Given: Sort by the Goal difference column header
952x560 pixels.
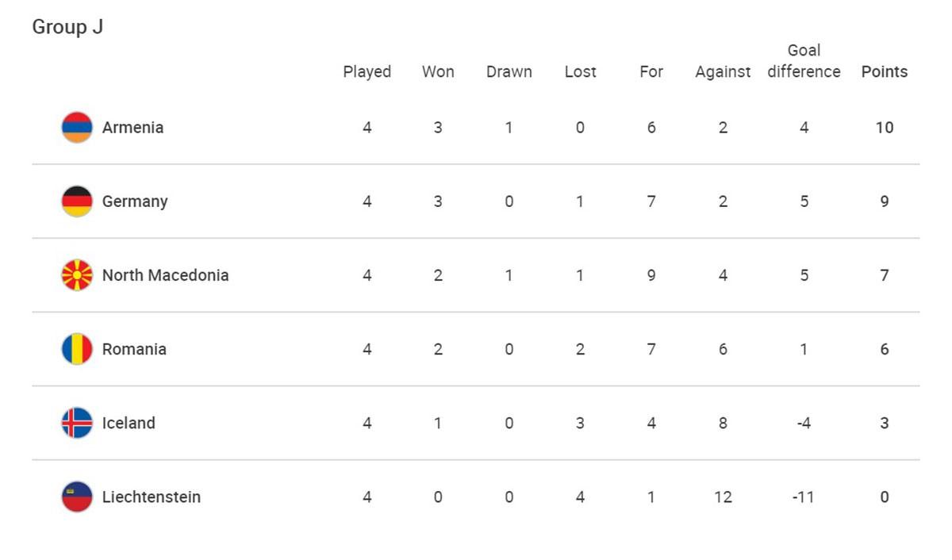Looking at the screenshot, I should 804,61.
